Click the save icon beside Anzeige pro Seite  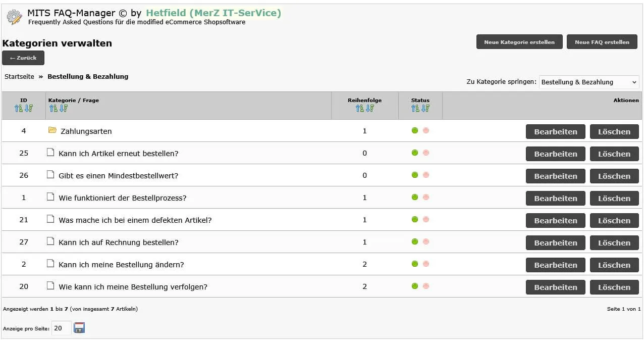click(x=79, y=328)
